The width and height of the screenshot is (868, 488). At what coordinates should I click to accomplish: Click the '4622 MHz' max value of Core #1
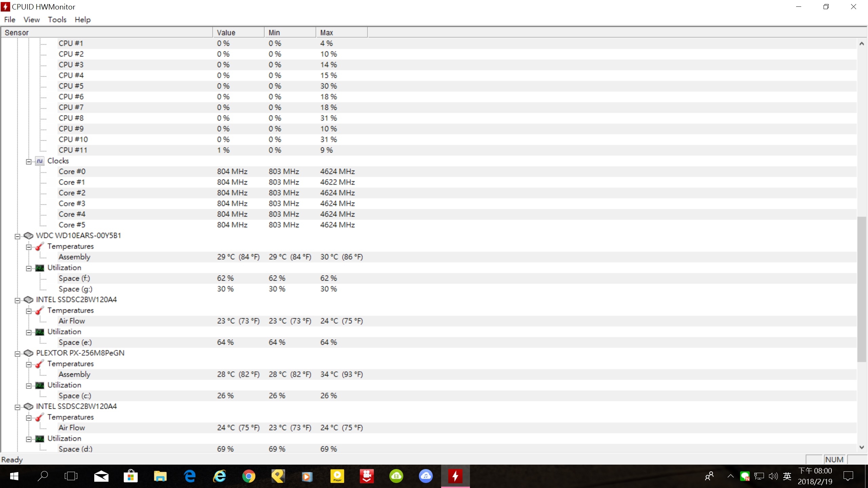(x=337, y=182)
